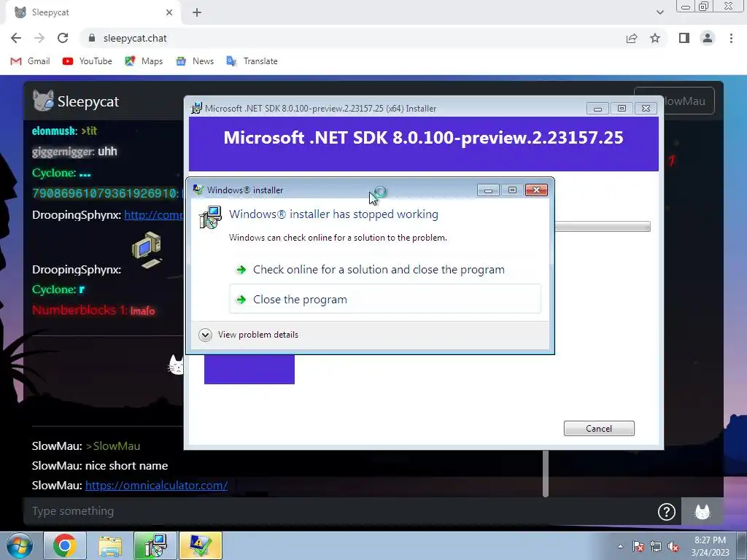This screenshot has width=747, height=560.
Task: Share this page icon in address bar
Action: coord(632,38)
